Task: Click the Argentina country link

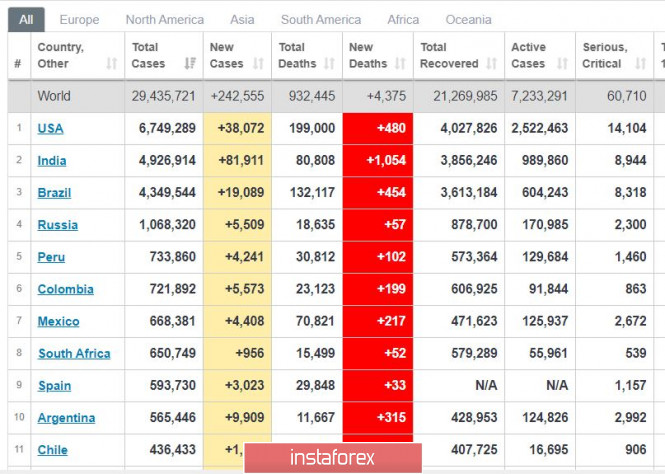Action: 66,418
